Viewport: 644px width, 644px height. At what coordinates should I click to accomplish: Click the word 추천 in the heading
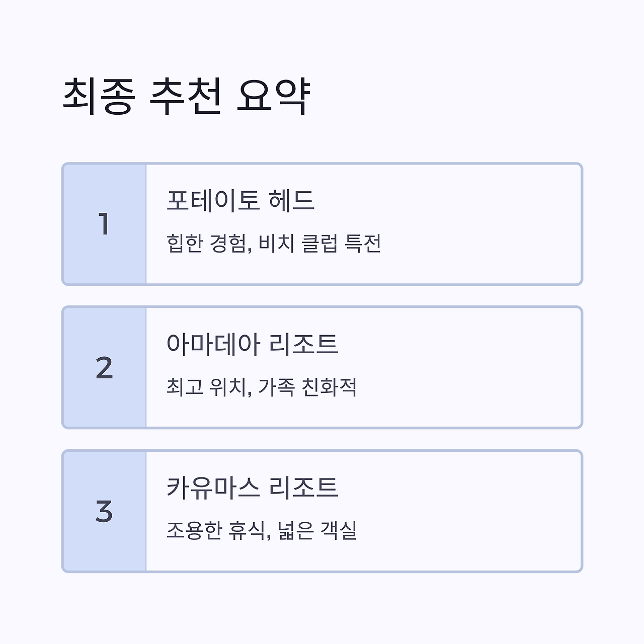(x=186, y=97)
